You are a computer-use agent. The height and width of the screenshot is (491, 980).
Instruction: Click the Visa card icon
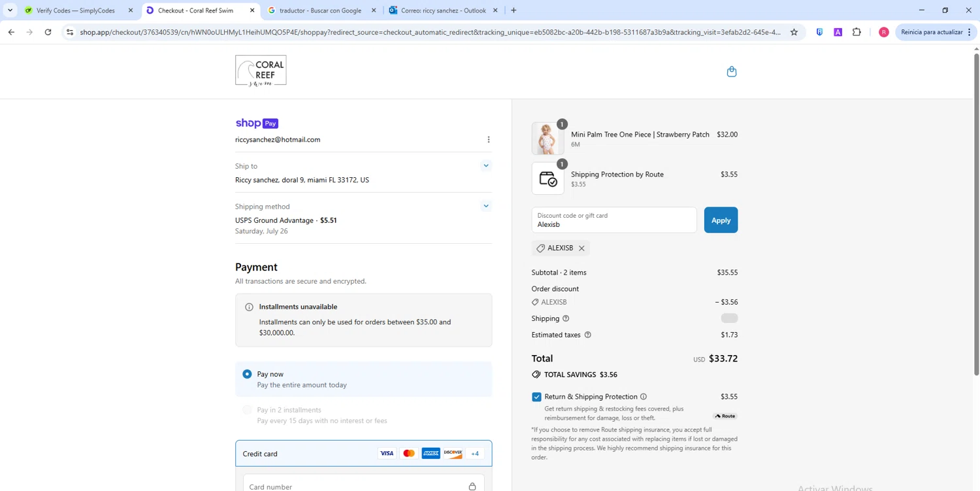point(387,454)
